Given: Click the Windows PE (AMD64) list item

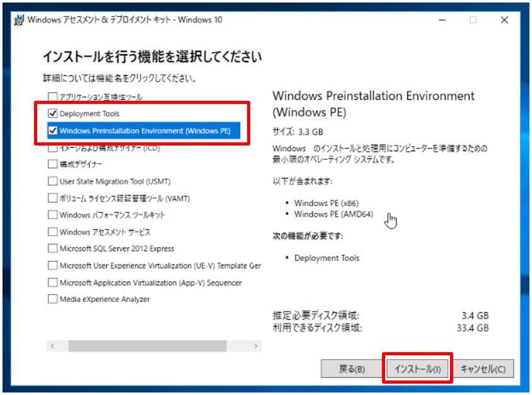Looking at the screenshot, I should pyautogui.click(x=334, y=214).
